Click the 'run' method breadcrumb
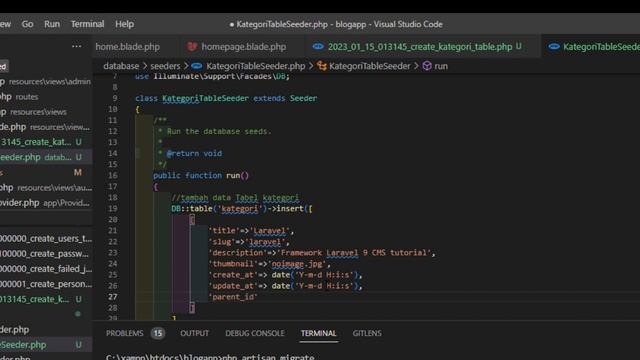640x360 pixels. coord(441,66)
